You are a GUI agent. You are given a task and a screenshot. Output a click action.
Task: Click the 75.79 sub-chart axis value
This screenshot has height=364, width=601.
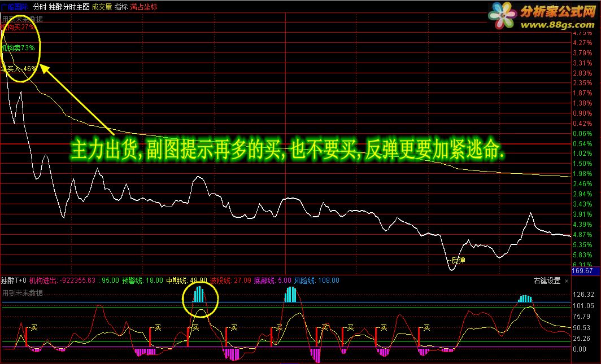point(581,316)
